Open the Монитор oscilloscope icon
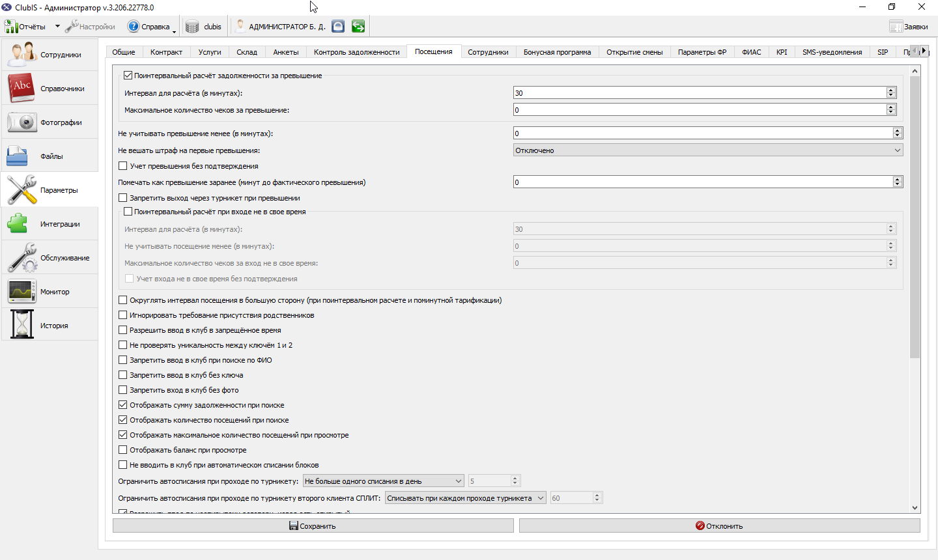 point(21,291)
